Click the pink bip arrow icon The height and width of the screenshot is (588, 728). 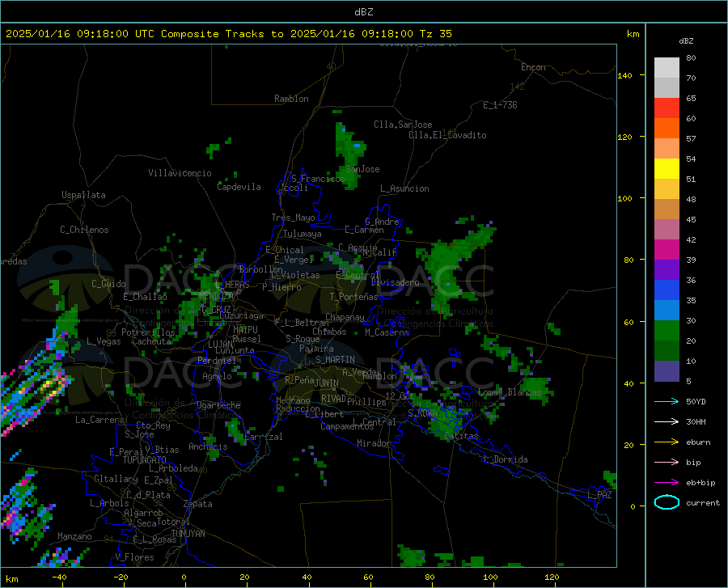tap(667, 463)
